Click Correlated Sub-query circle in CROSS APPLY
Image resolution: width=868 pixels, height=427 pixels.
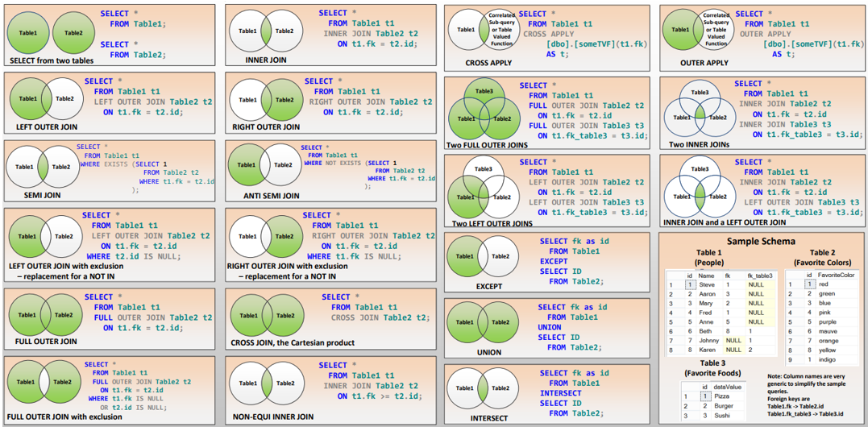pyautogui.click(x=500, y=30)
